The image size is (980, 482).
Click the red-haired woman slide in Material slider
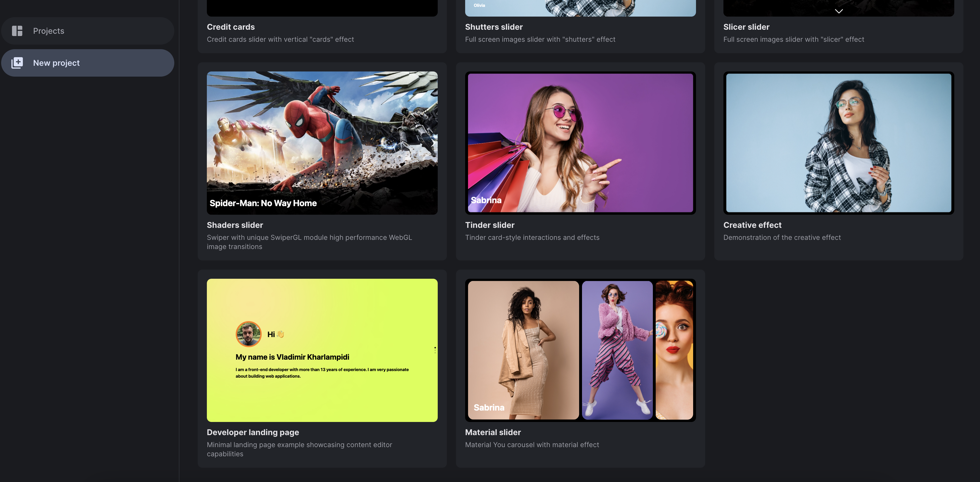(x=674, y=350)
